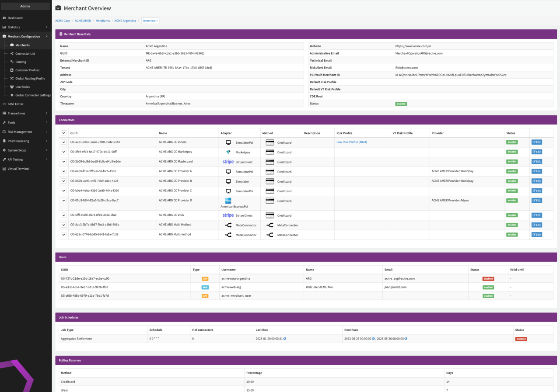
Task: Expand the ACME ARG CC Marketpay row
Action: tap(63, 152)
